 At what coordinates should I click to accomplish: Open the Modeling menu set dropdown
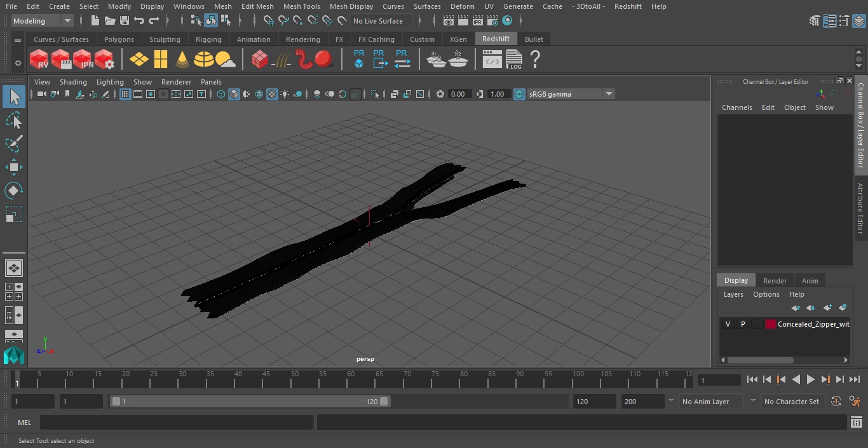pos(43,21)
